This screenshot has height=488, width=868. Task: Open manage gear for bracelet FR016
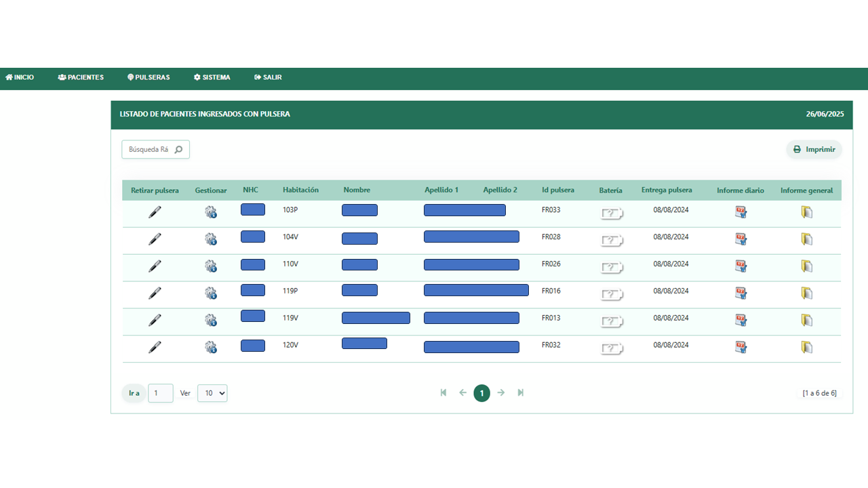211,293
